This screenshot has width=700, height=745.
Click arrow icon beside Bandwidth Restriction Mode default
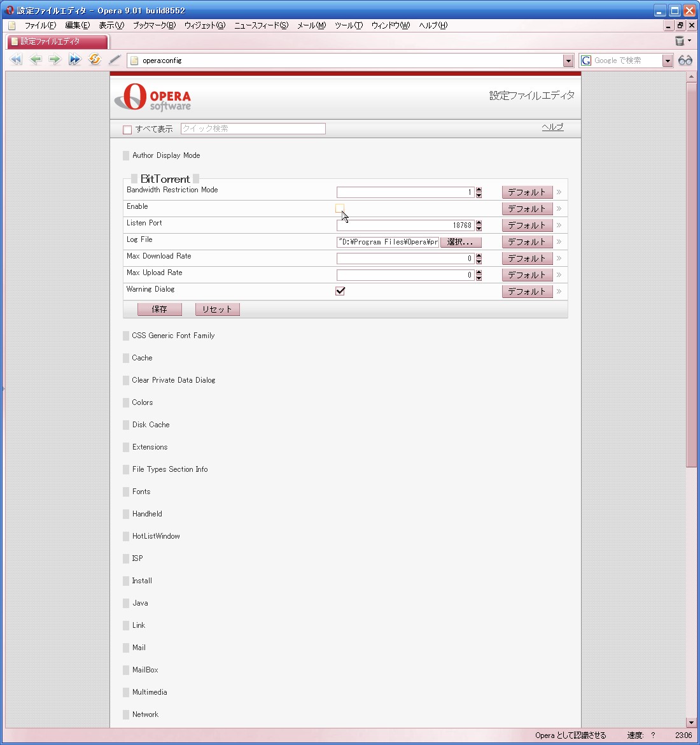click(559, 192)
